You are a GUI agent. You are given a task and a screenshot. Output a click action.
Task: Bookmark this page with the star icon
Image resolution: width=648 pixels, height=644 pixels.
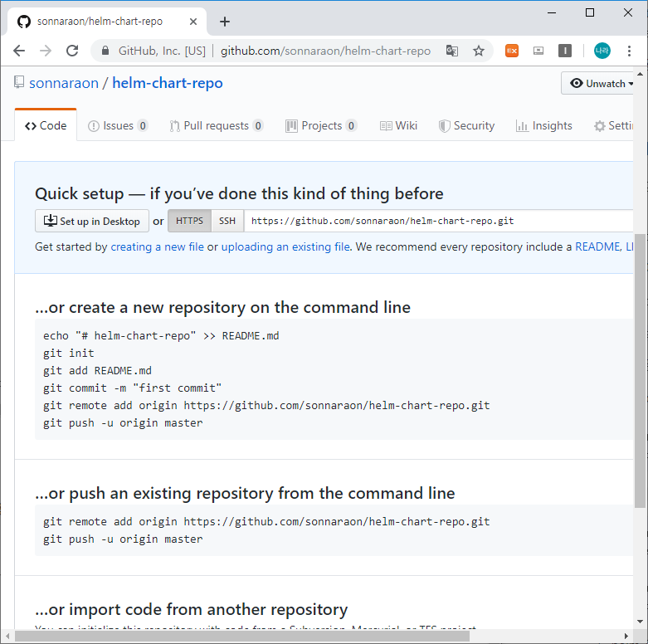(479, 51)
